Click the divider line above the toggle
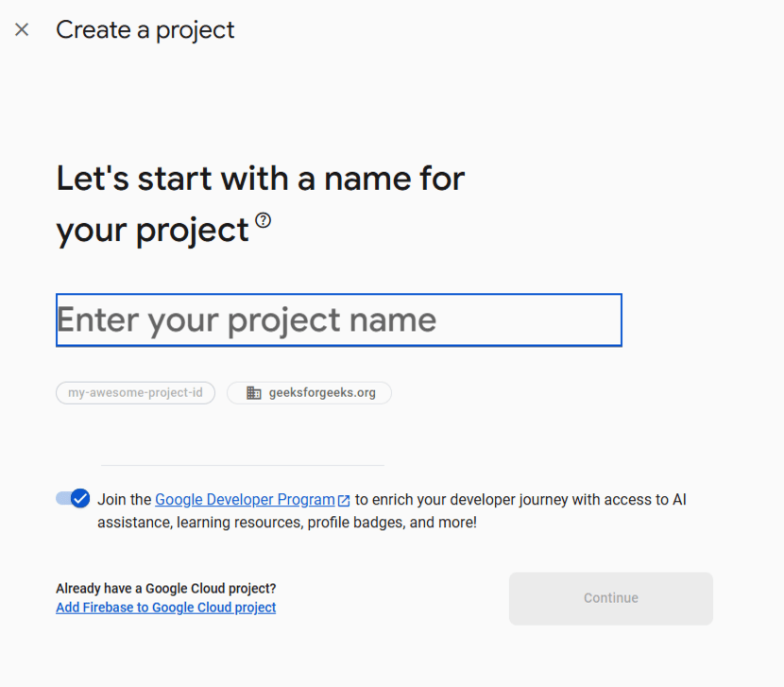The height and width of the screenshot is (687, 784). (x=242, y=465)
